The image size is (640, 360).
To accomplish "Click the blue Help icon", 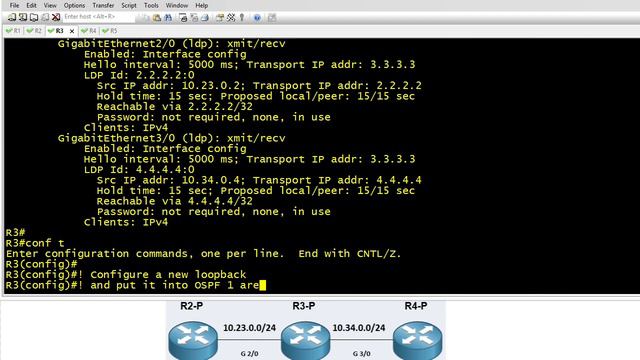I will (x=257, y=18).
